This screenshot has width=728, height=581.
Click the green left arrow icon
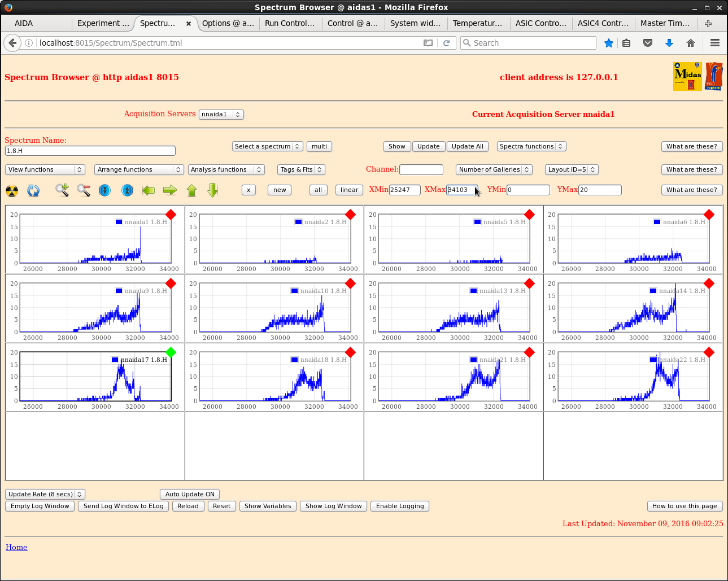[x=149, y=190]
